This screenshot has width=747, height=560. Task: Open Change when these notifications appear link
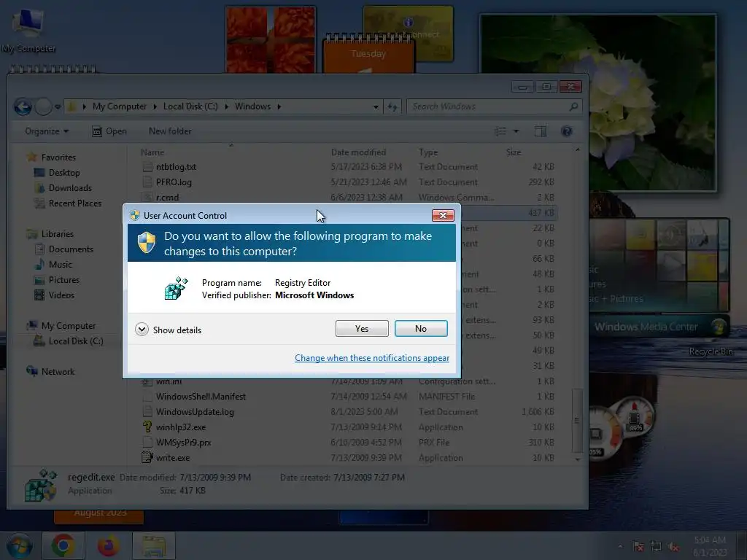[x=371, y=358]
